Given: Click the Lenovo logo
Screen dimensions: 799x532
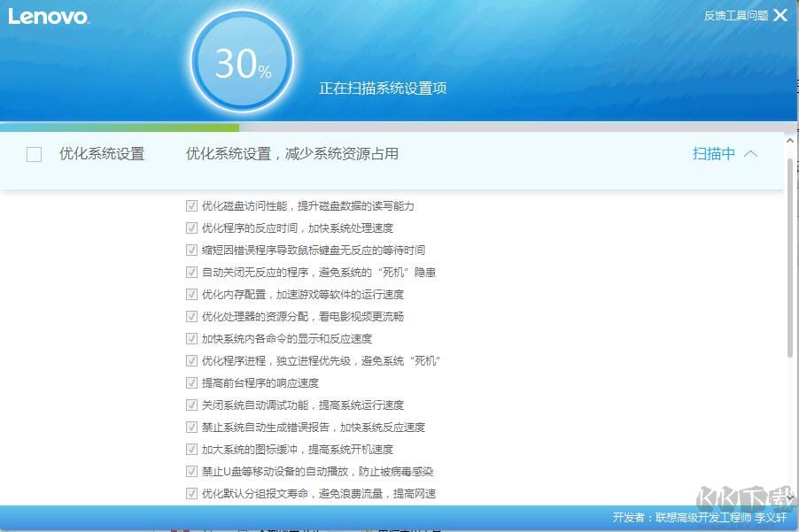Looking at the screenshot, I should tap(49, 15).
